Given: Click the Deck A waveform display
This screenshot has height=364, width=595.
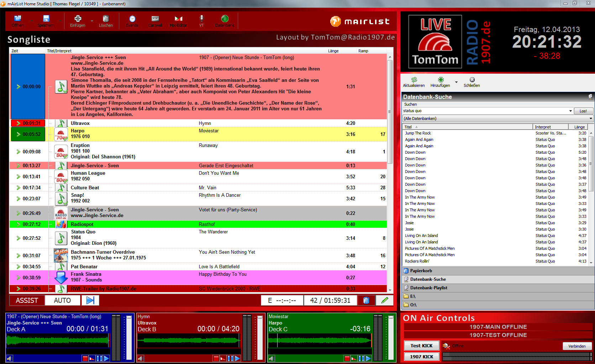Looking at the screenshot, I should coord(58,341).
